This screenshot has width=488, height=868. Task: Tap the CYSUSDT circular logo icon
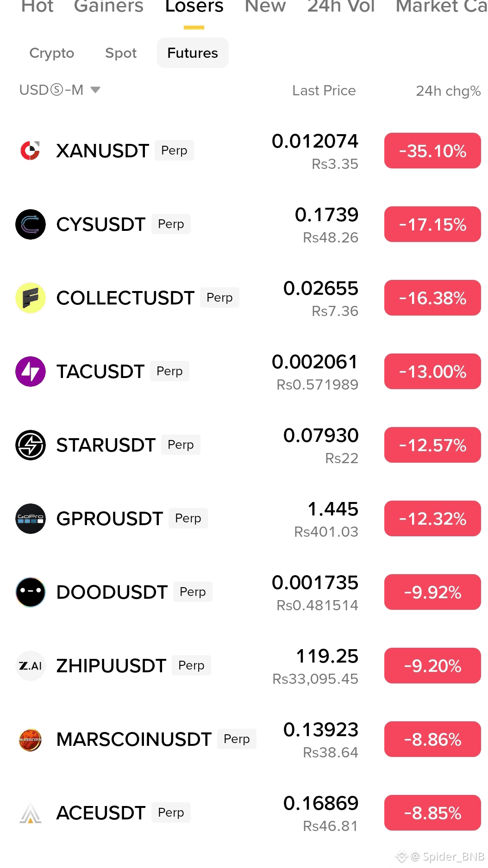[31, 224]
